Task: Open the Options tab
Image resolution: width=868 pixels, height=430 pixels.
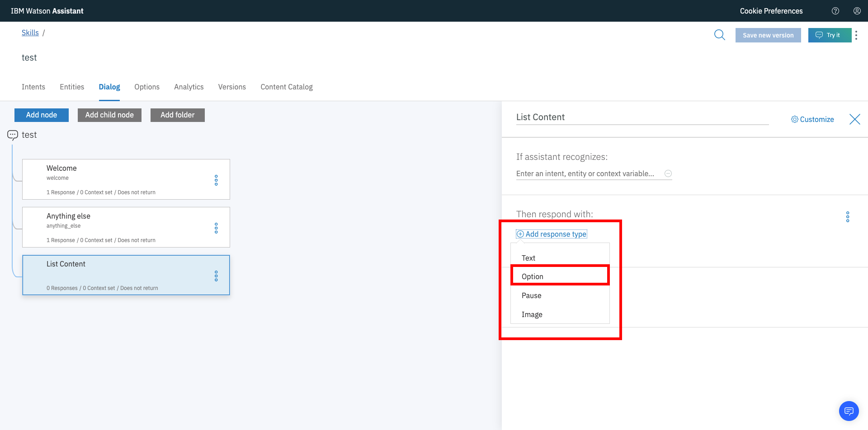Action: [x=147, y=87]
